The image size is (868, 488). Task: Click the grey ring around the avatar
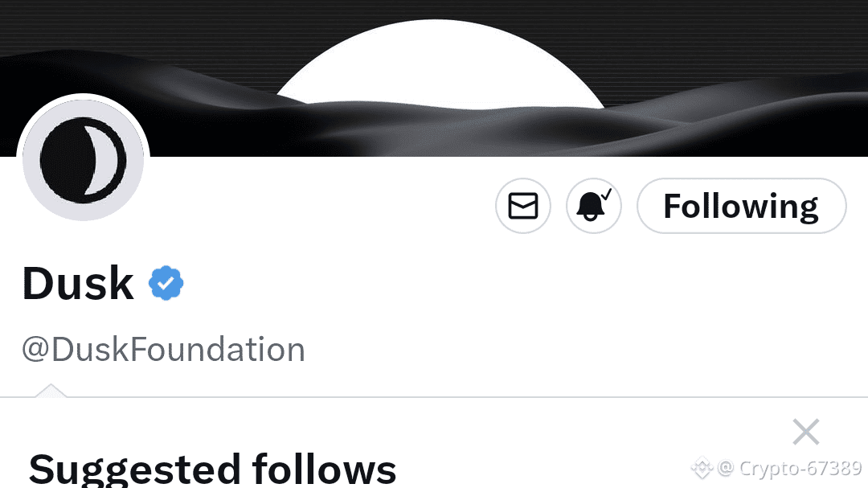tap(31, 160)
